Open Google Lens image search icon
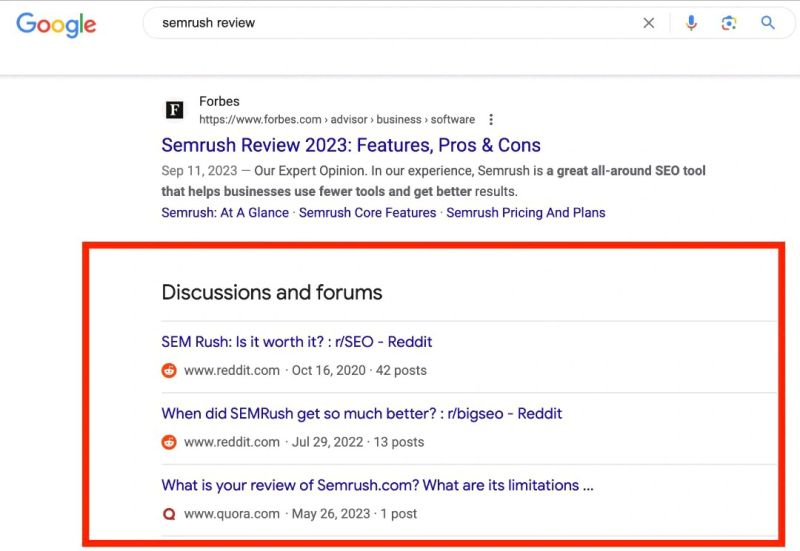Viewport: 800px width, 551px height. [729, 23]
